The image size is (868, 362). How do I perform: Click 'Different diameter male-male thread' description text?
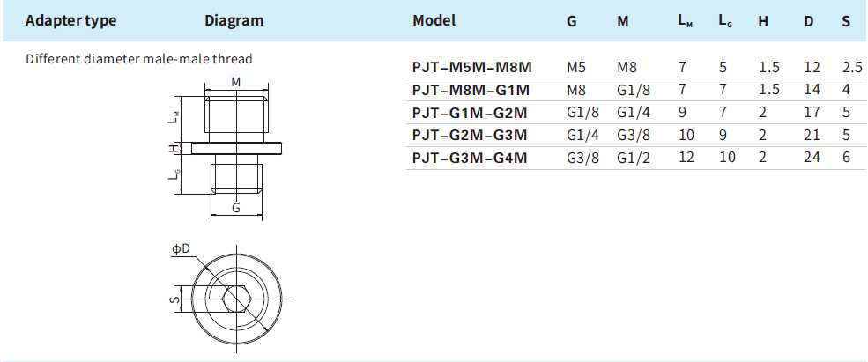coord(139,59)
